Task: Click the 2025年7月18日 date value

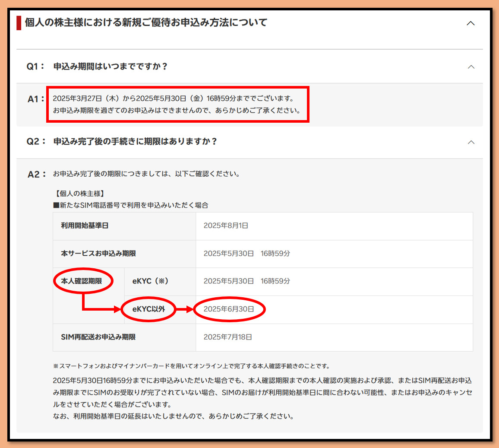Action: pyautogui.click(x=227, y=337)
